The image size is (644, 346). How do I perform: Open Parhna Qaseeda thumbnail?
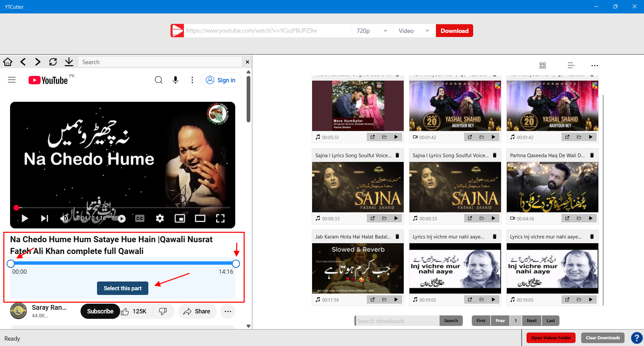click(552, 187)
